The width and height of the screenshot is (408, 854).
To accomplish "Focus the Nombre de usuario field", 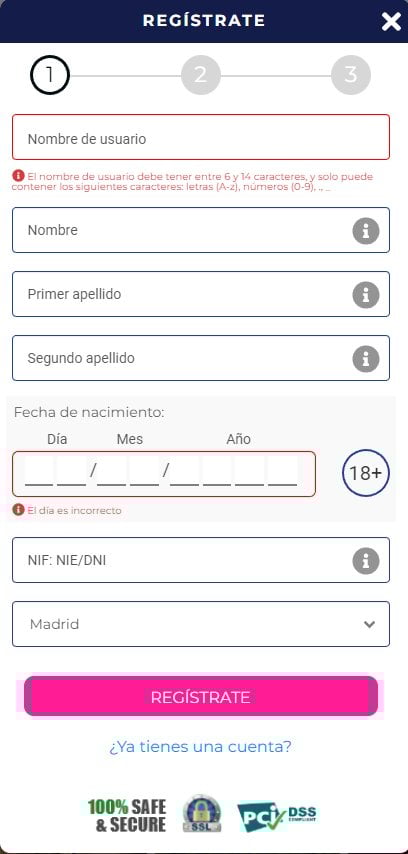I will (201, 137).
